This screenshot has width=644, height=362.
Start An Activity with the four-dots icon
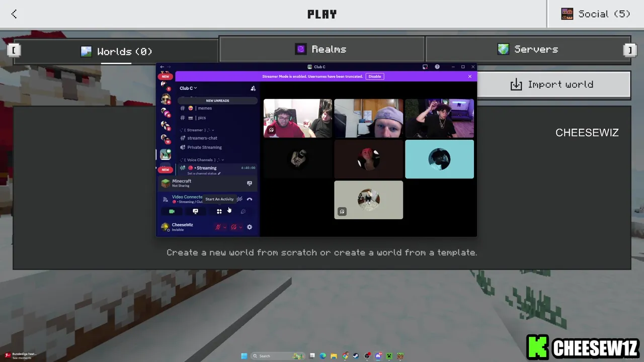point(219,212)
